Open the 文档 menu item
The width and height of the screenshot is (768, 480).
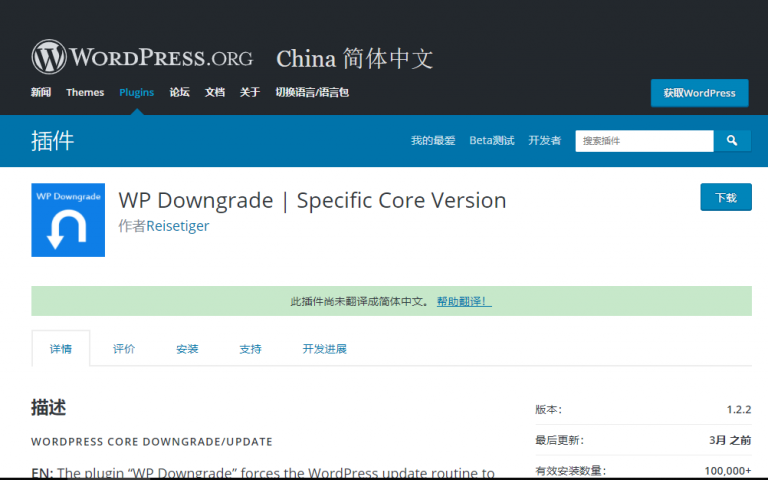coord(215,92)
